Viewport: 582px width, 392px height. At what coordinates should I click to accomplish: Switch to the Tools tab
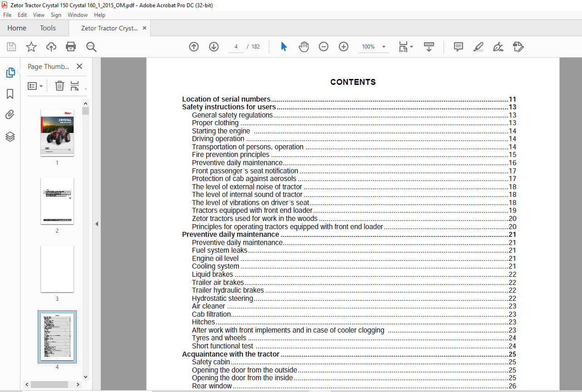[x=48, y=28]
